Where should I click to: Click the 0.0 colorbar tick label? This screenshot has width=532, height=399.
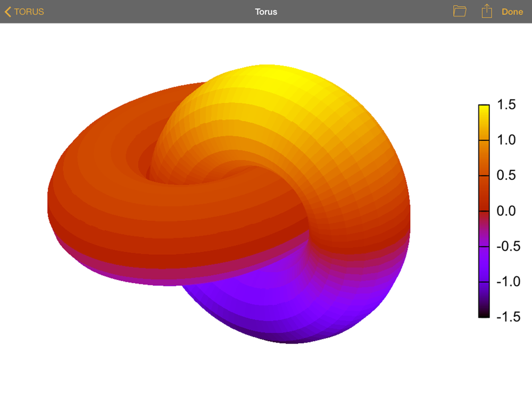(x=505, y=211)
